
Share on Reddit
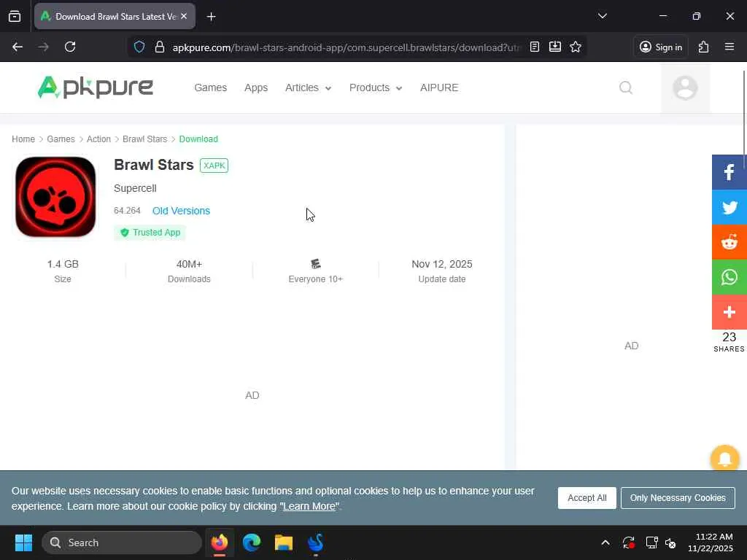tap(729, 242)
